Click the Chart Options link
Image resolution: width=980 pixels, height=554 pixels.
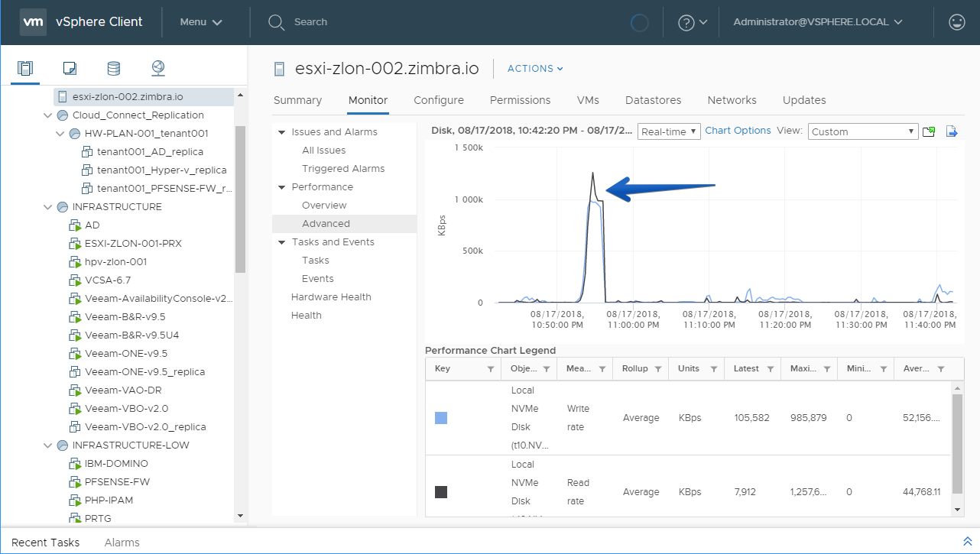[x=738, y=131]
